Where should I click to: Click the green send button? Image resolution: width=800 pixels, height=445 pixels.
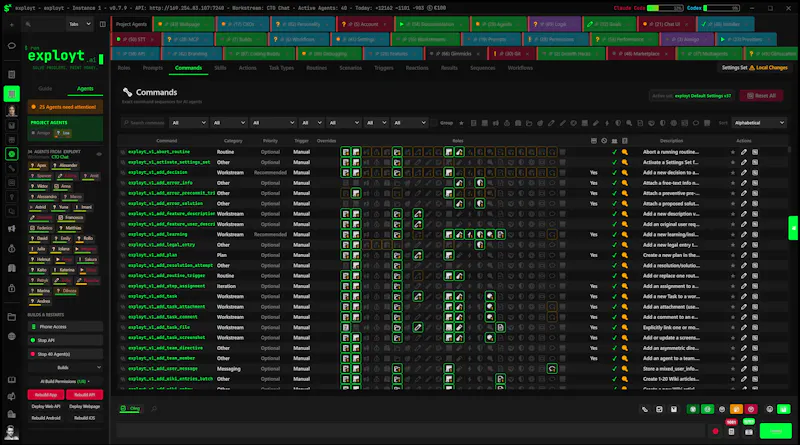[776, 431]
